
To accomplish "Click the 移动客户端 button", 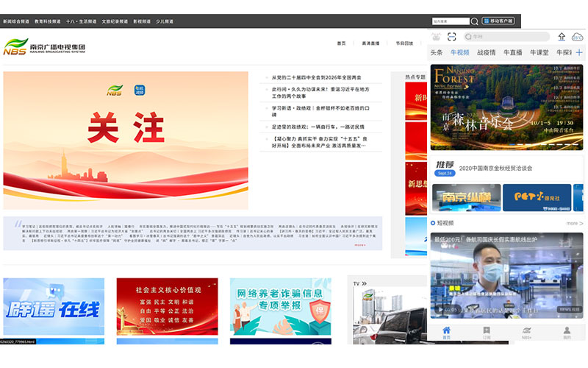I will [x=498, y=21].
